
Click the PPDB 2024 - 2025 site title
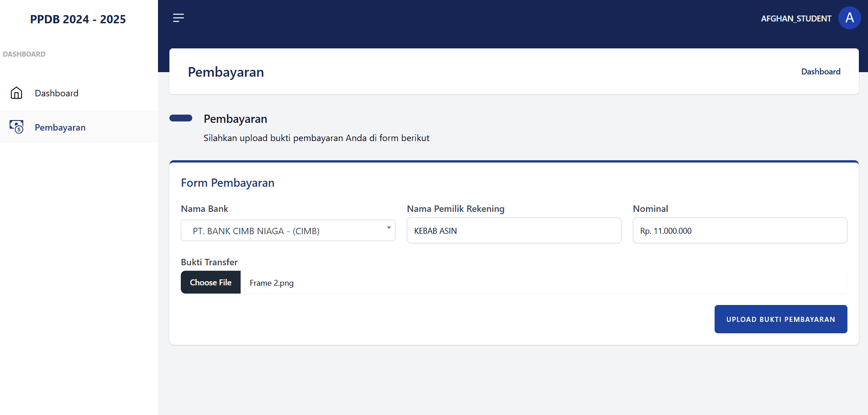pyautogui.click(x=78, y=19)
